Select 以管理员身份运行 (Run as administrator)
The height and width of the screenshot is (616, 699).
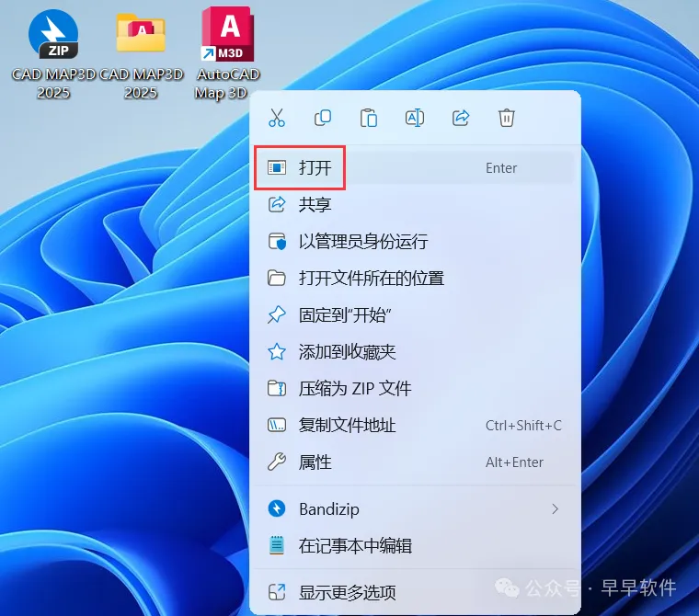point(415,242)
